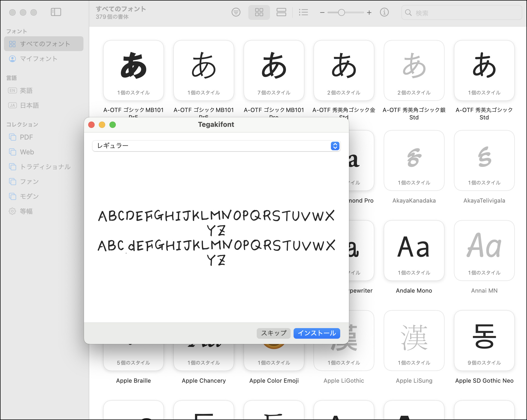The image size is (527, 420).
Task: Select the Andale Mono font thumbnail
Action: pos(414,251)
